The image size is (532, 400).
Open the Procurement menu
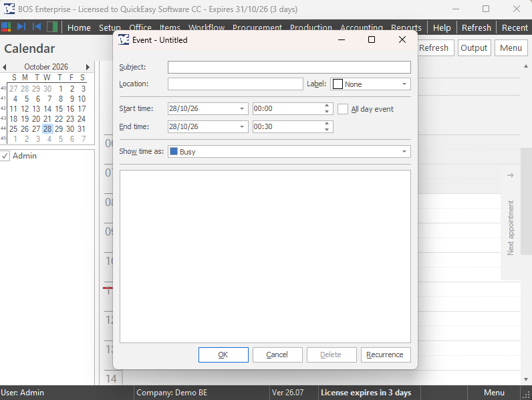pyautogui.click(x=257, y=27)
